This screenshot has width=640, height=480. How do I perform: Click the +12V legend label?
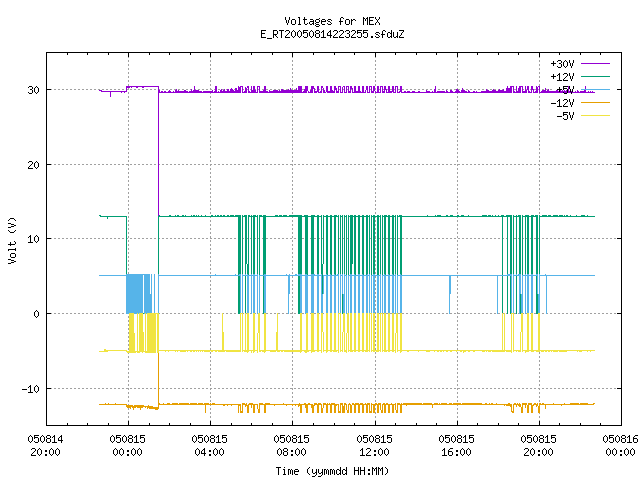(562, 77)
